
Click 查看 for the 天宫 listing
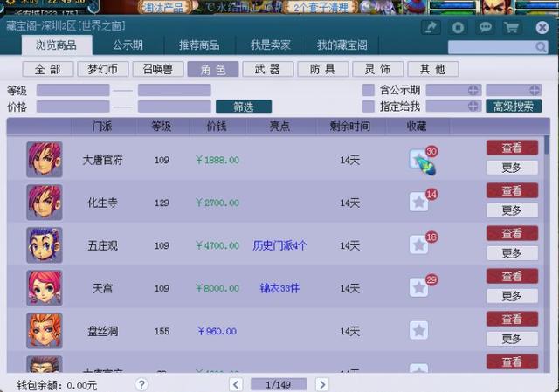(x=512, y=276)
